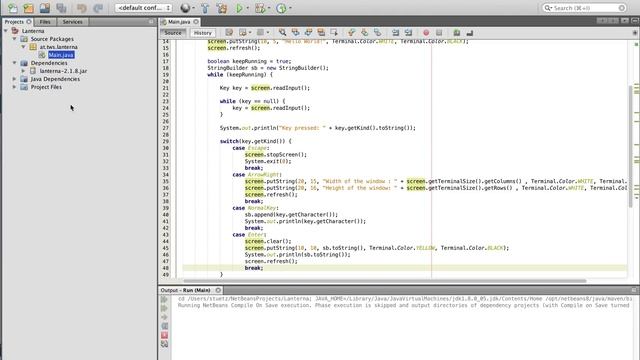Click the Find Next Occurrence icon
Screen dimensions: 640x360
click(308, 33)
